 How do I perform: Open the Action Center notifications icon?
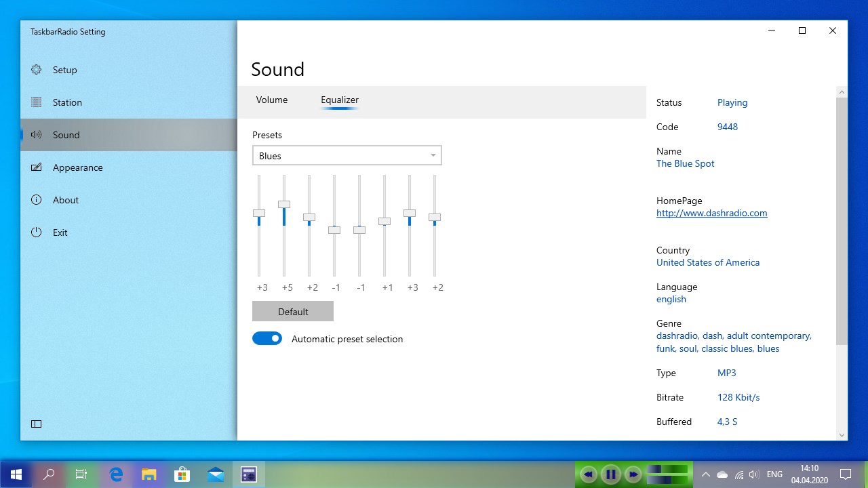click(846, 474)
